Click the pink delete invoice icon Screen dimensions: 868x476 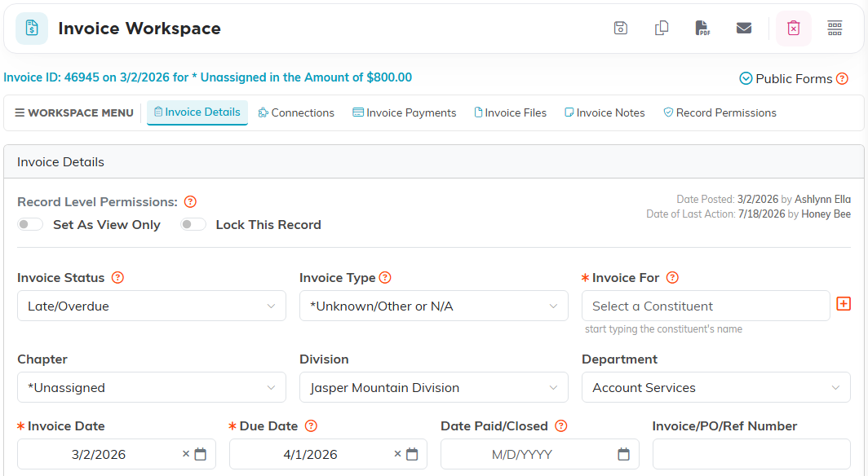pos(793,29)
